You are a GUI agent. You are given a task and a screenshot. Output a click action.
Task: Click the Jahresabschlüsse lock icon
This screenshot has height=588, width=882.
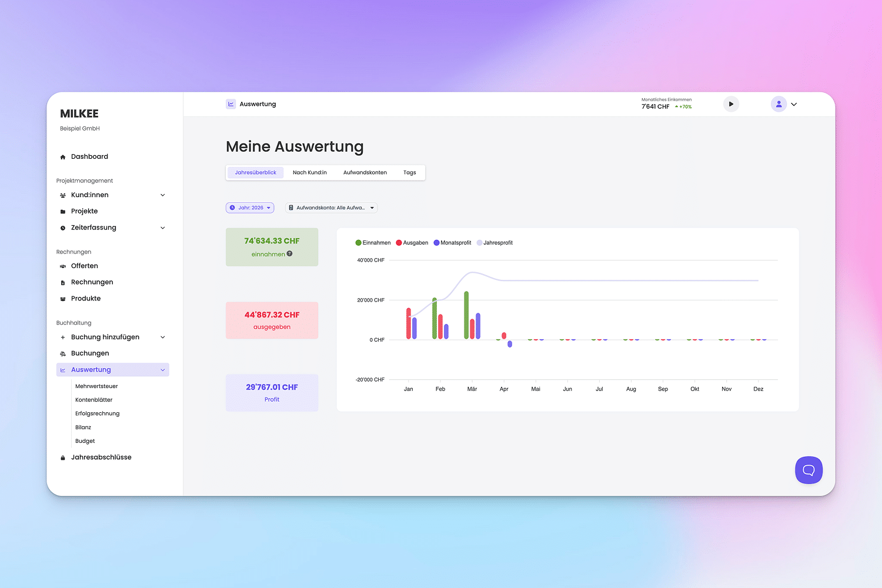coord(63,457)
